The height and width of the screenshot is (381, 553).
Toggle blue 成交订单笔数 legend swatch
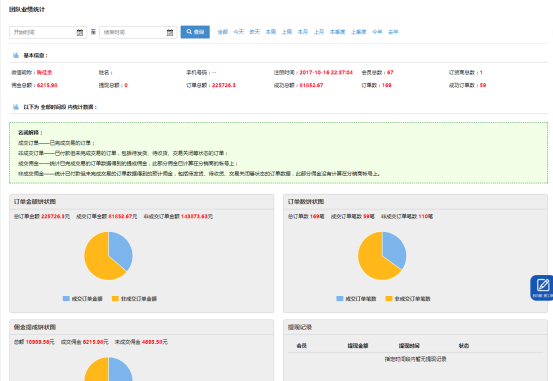coord(340,299)
